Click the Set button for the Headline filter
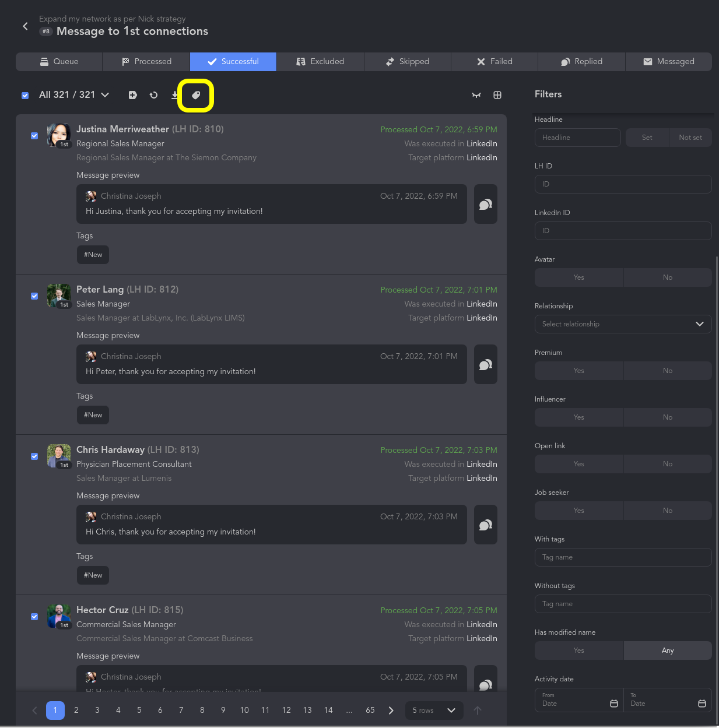 click(x=647, y=138)
